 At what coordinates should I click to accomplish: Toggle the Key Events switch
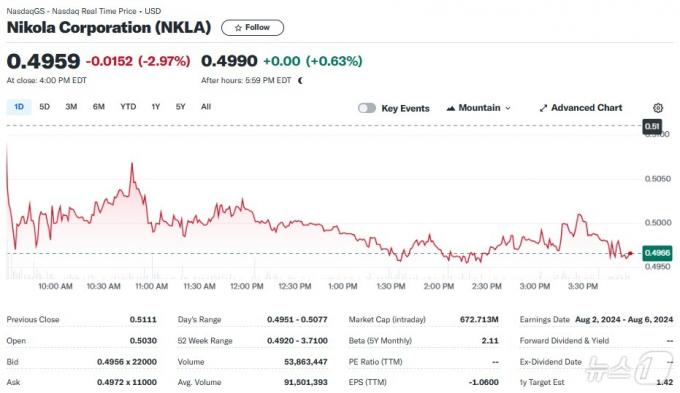click(367, 108)
